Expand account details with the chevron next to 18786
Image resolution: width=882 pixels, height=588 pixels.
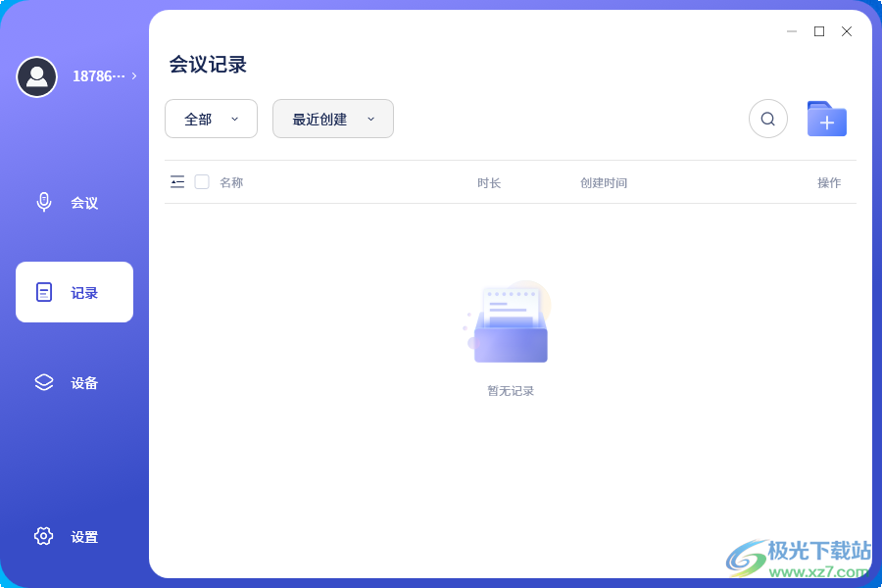coord(134,76)
